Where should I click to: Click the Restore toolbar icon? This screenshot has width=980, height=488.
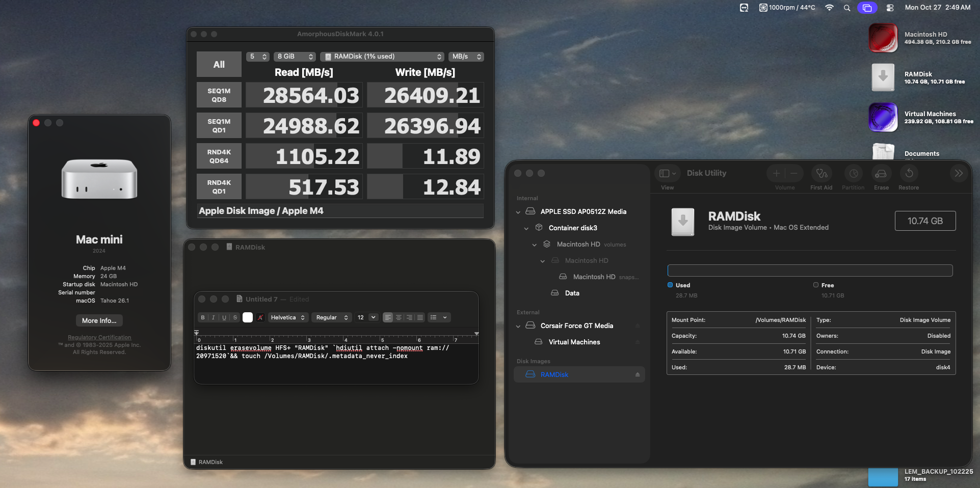(x=909, y=174)
